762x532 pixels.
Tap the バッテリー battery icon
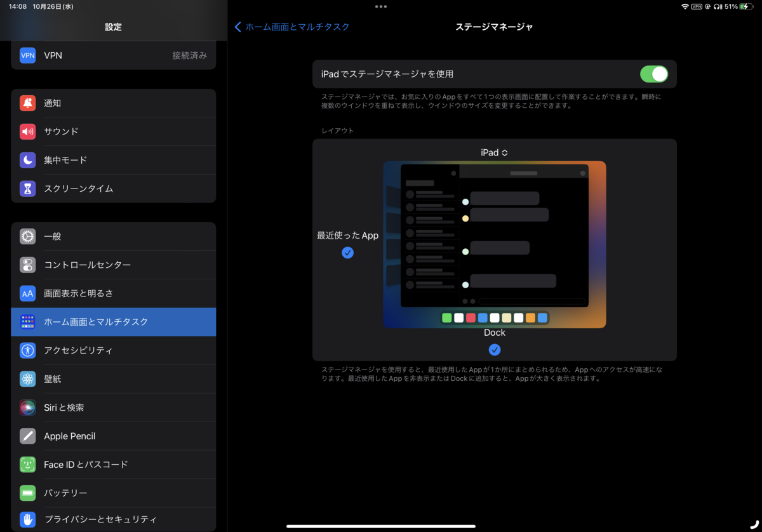click(27, 493)
